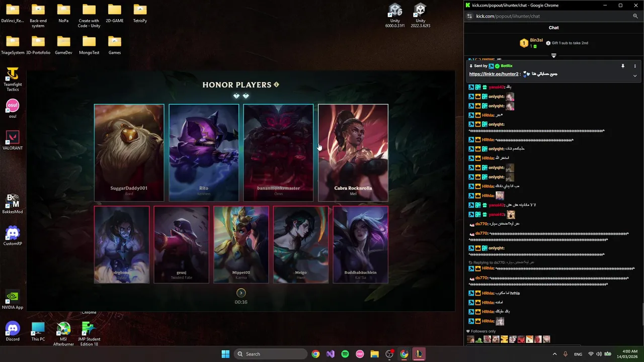The height and width of the screenshot is (362, 644).
Task: Honor enemy Buddhabäuchlein Kai'Sa card
Action: point(361,245)
